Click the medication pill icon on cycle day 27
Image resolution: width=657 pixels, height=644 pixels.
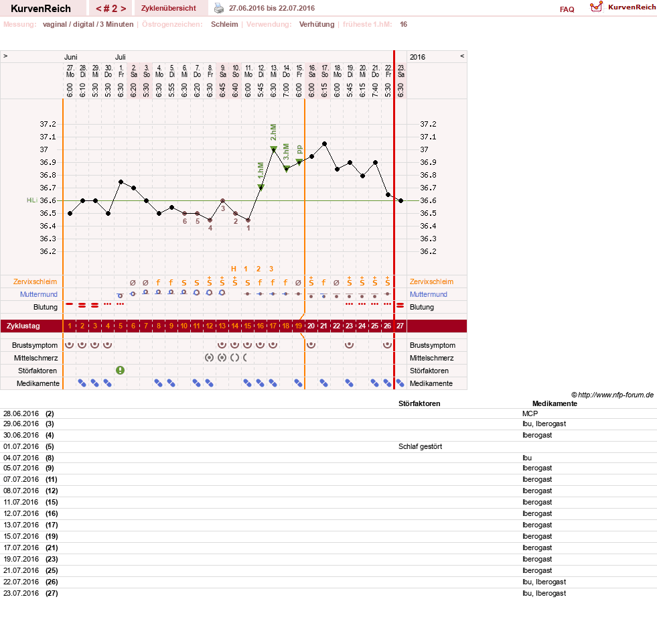pos(400,383)
